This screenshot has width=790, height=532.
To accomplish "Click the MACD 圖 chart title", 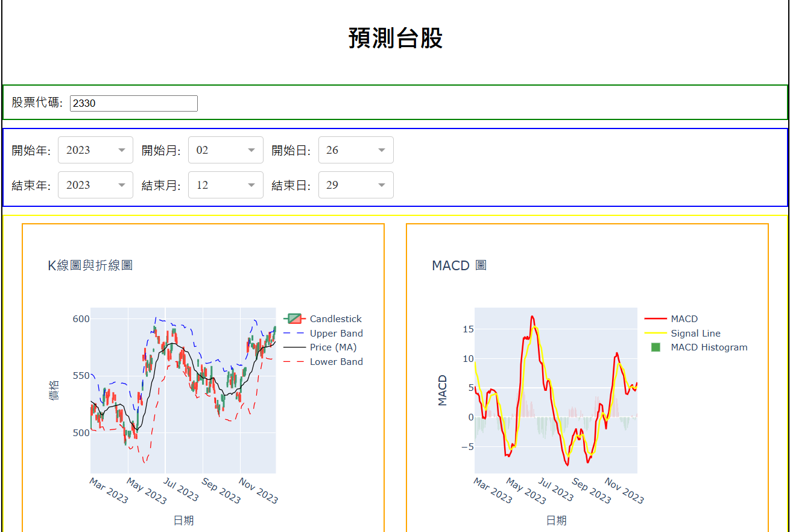I will pos(460,265).
